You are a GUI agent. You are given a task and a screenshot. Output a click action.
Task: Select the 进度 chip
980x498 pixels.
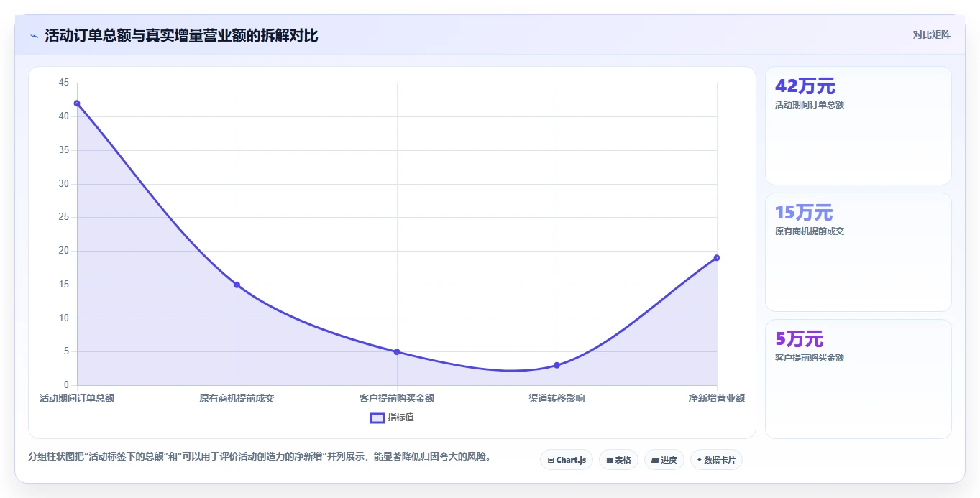[x=664, y=460]
